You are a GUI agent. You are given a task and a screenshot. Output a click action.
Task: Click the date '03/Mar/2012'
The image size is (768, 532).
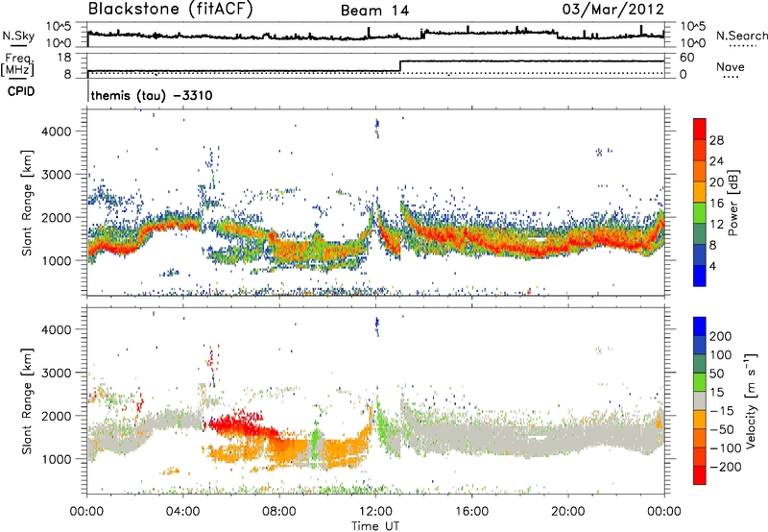tap(612, 10)
